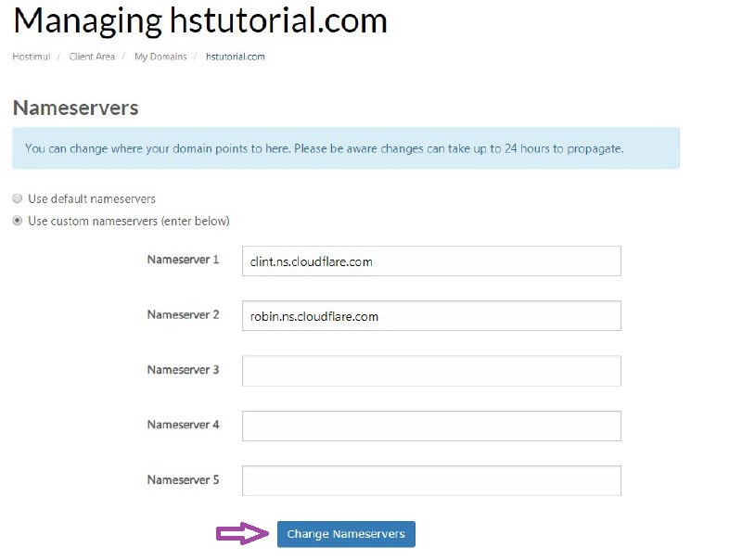Click the hstutorial.com breadcrumb item
The width and height of the screenshot is (742, 560).
(x=236, y=57)
